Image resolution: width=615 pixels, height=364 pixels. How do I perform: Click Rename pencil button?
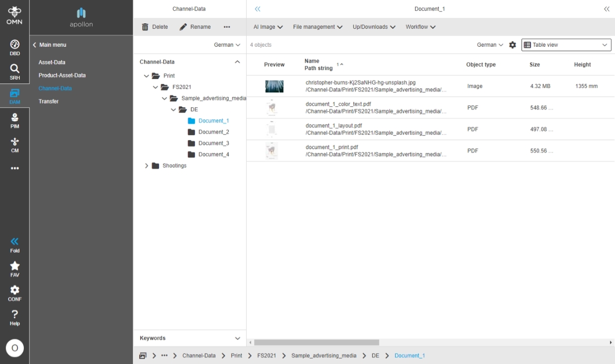(x=195, y=27)
